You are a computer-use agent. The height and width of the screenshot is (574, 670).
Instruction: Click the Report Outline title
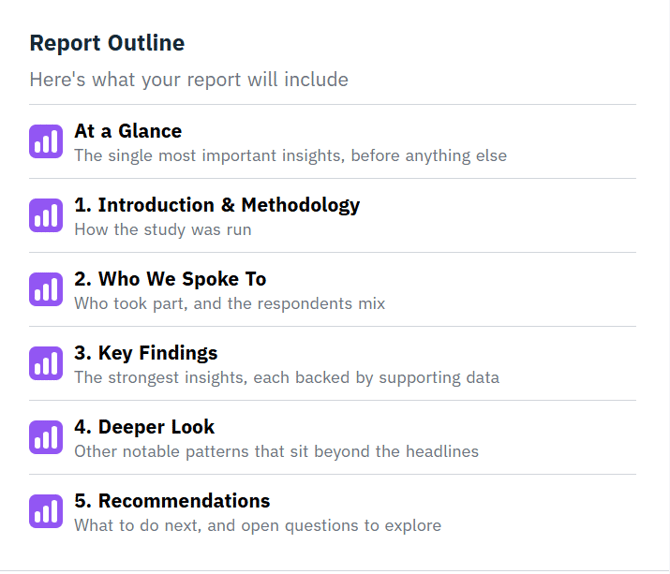pyautogui.click(x=107, y=43)
